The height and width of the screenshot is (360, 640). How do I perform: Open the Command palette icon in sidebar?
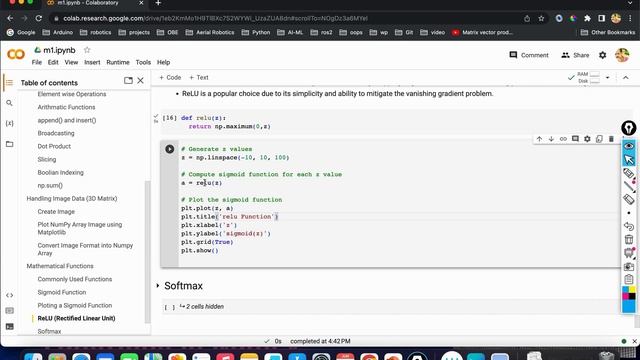9,311
